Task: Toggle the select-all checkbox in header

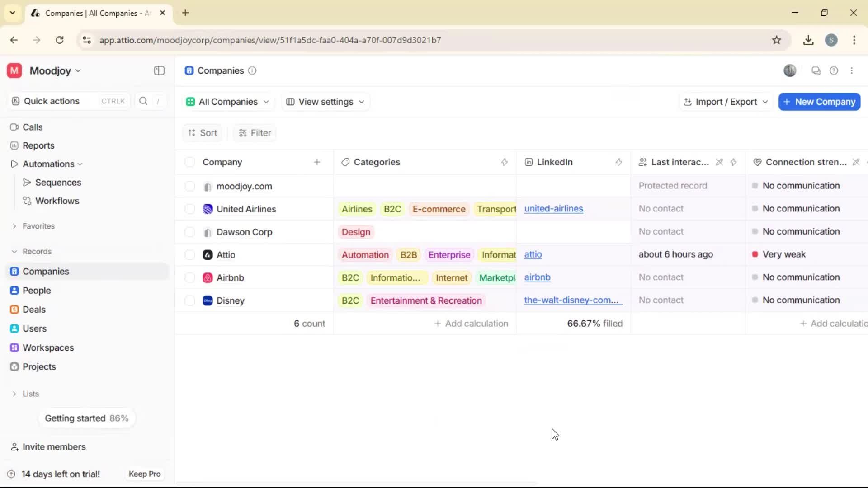Action: point(189,162)
